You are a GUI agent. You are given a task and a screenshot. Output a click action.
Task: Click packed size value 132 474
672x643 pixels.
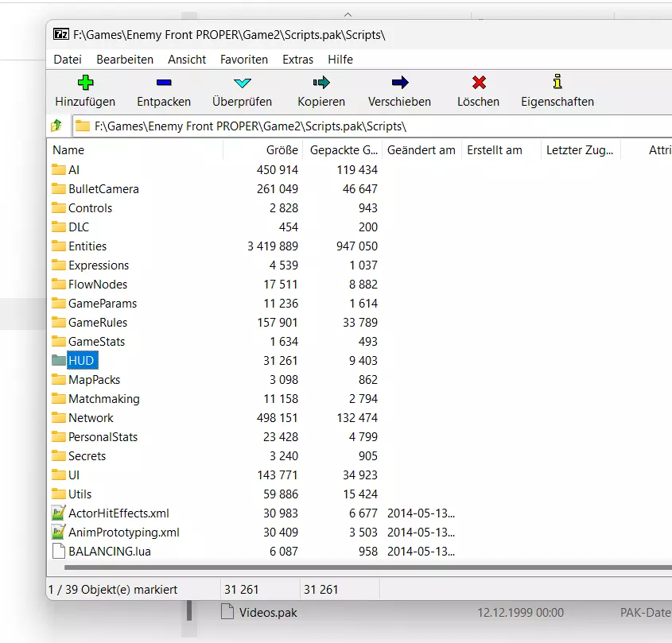[x=357, y=417]
